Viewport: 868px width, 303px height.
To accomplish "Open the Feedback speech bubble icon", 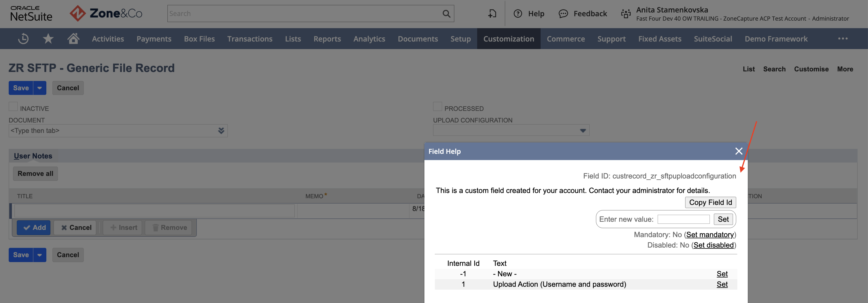I will coord(563,14).
